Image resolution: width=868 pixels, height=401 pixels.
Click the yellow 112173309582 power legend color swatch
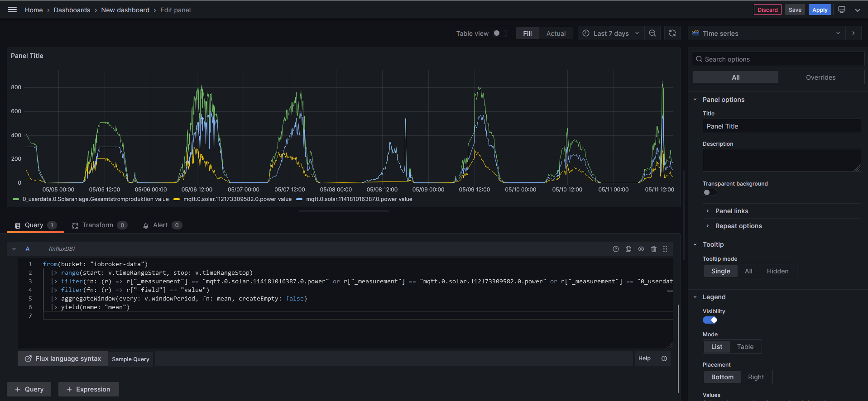tap(177, 199)
